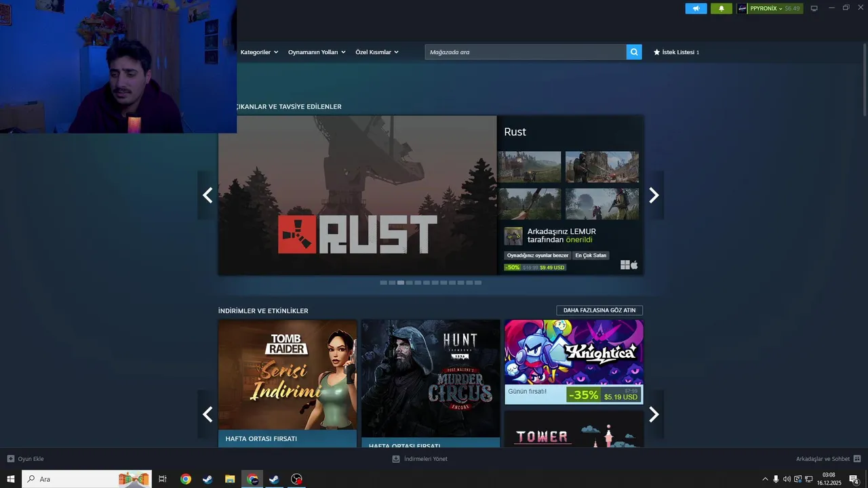The width and height of the screenshot is (868, 488).
Task: Advance the İndirimler ve Etkinlikler carousel right
Action: coord(654,414)
